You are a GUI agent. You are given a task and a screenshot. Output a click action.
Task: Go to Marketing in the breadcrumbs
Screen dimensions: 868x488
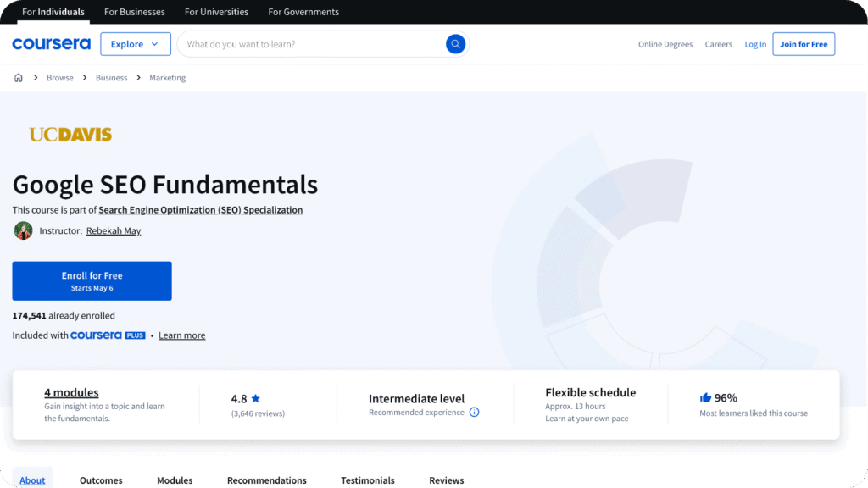coord(167,77)
